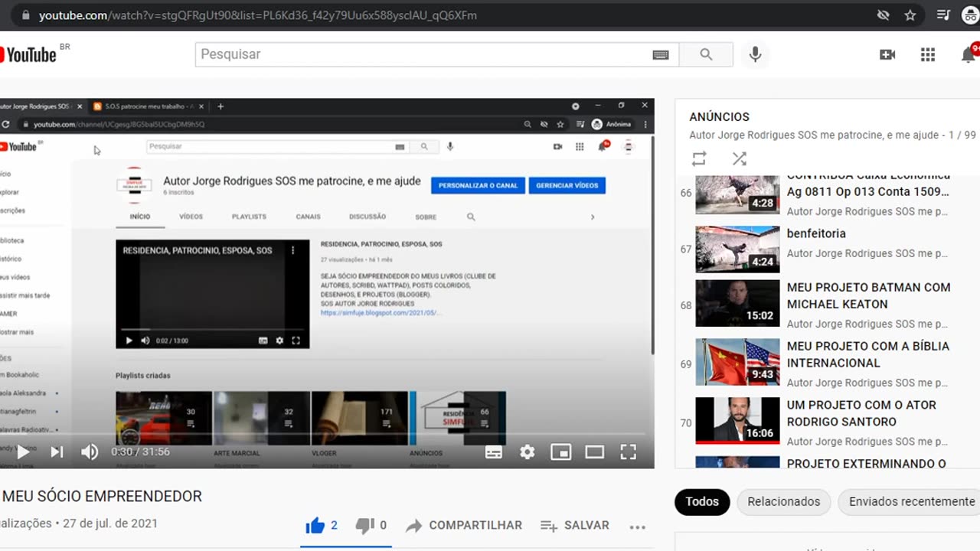View site info via lock icon
Screen dimensions: 980x551
[25, 15]
